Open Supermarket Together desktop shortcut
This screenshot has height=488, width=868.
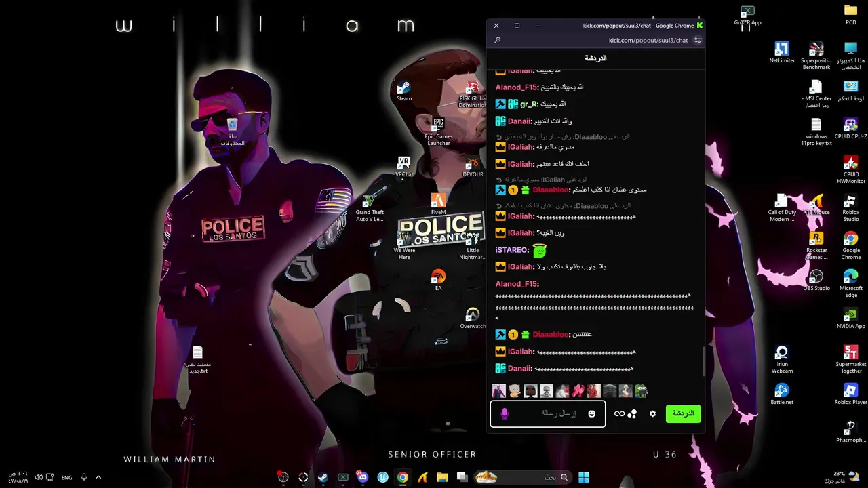tap(851, 360)
